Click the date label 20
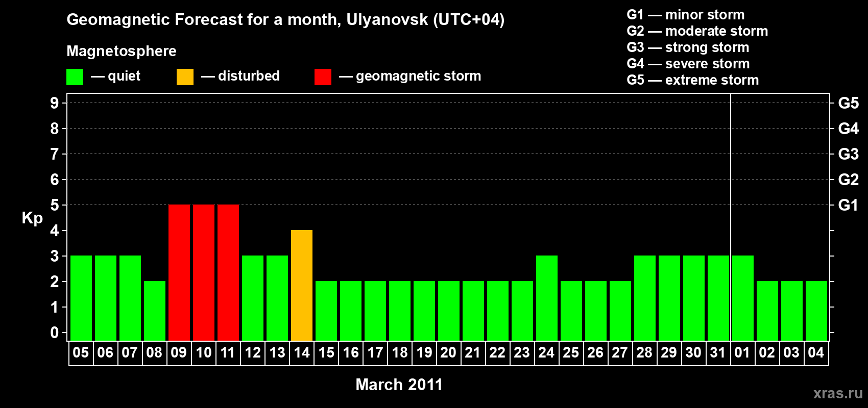 point(448,352)
